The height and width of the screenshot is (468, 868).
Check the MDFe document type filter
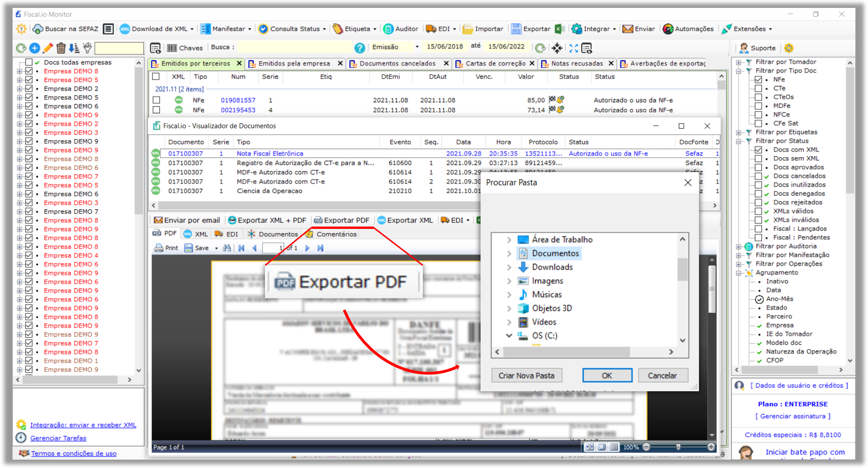pos(758,106)
